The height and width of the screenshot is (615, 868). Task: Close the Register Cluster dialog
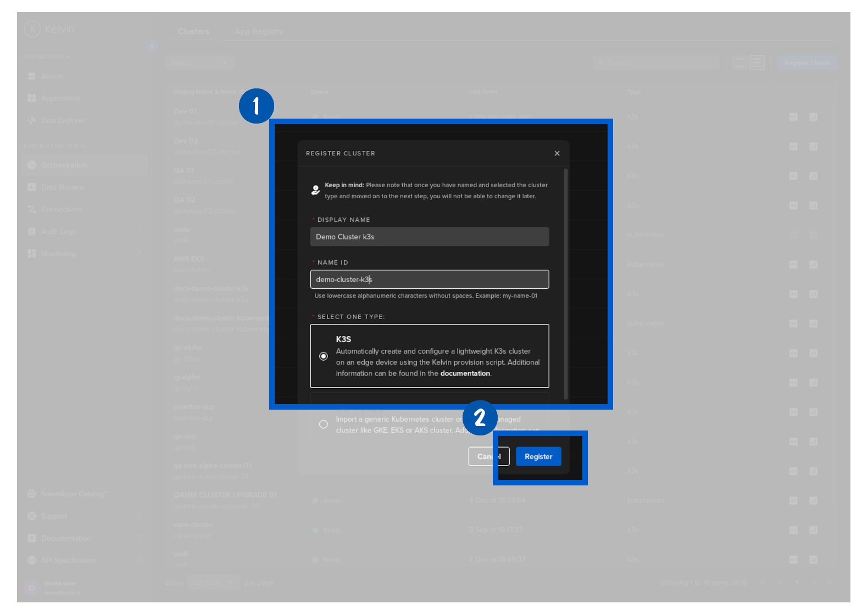tap(557, 153)
